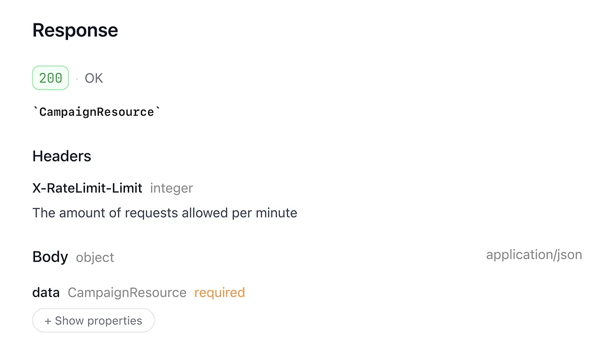Click the object type label next to Body
This screenshot has height=364, width=616.
pos(95,257)
